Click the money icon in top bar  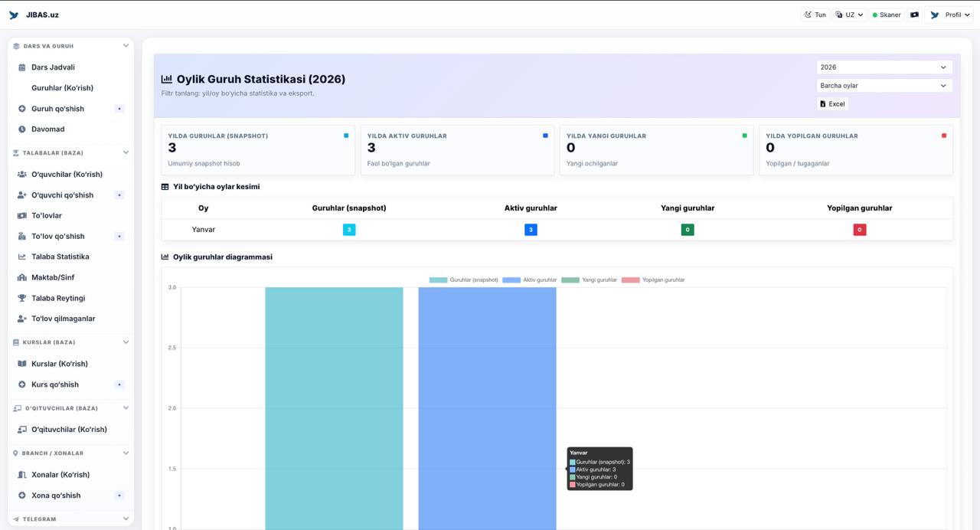pos(914,15)
